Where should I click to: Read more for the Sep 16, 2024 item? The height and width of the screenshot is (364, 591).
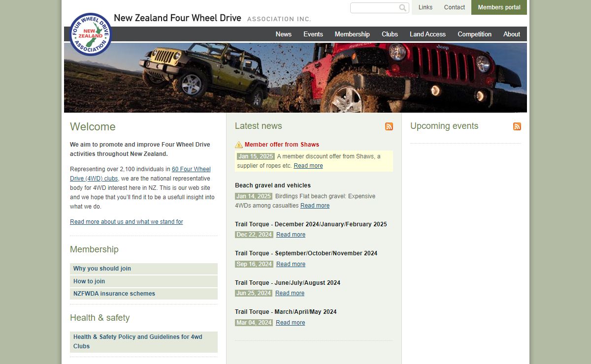(291, 264)
